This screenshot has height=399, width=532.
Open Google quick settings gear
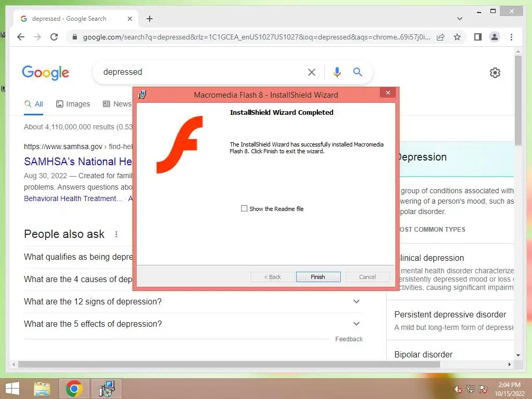[495, 73]
